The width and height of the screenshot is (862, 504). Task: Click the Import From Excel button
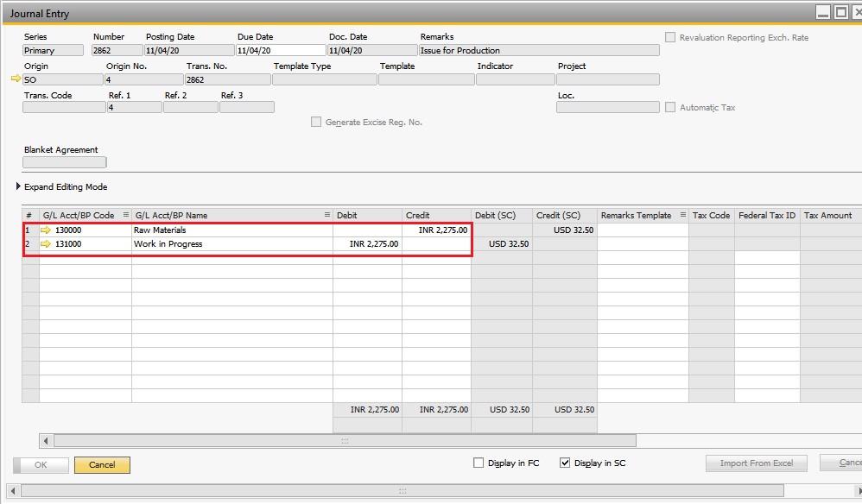(x=755, y=463)
